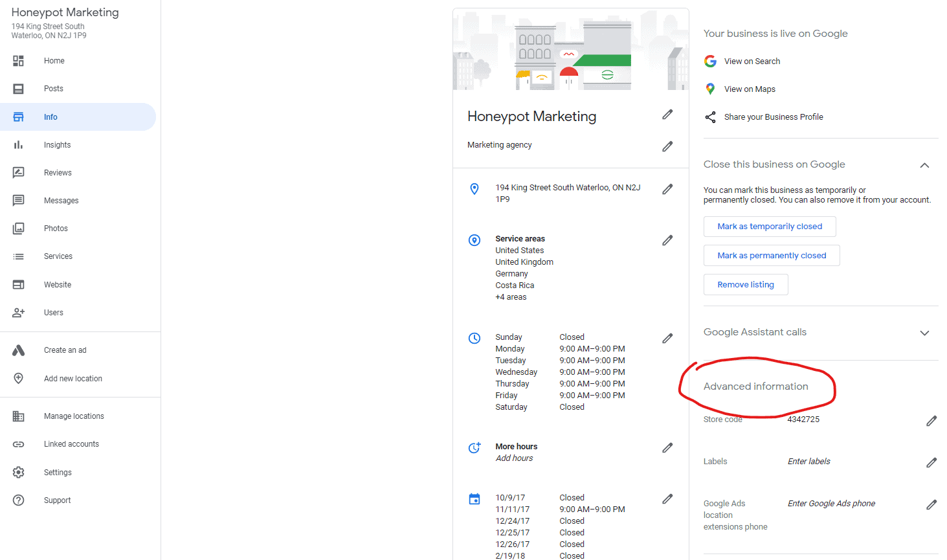Click Mark as permanently closed button
The height and width of the screenshot is (560, 947).
[772, 256]
